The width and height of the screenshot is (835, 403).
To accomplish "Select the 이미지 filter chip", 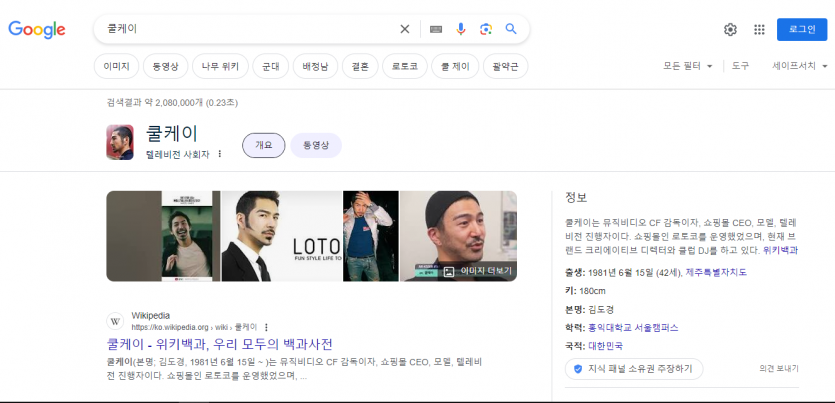I will click(x=116, y=67).
